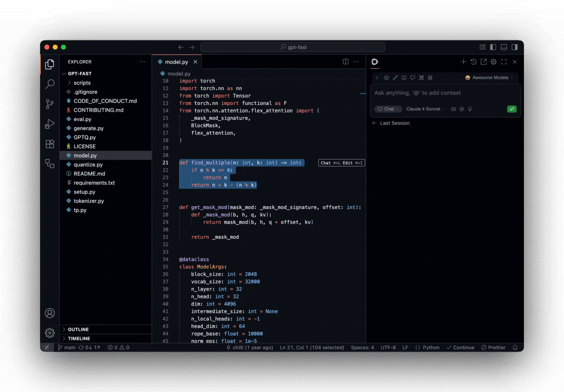564x392 pixels.
Task: Toggle the split editor layout button
Action: point(345,62)
